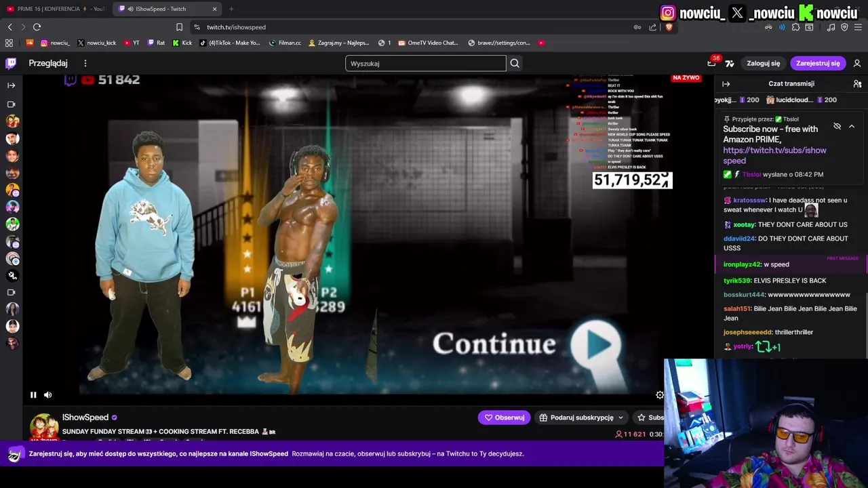
Task: Click the Continue play button in game video
Action: tap(595, 344)
